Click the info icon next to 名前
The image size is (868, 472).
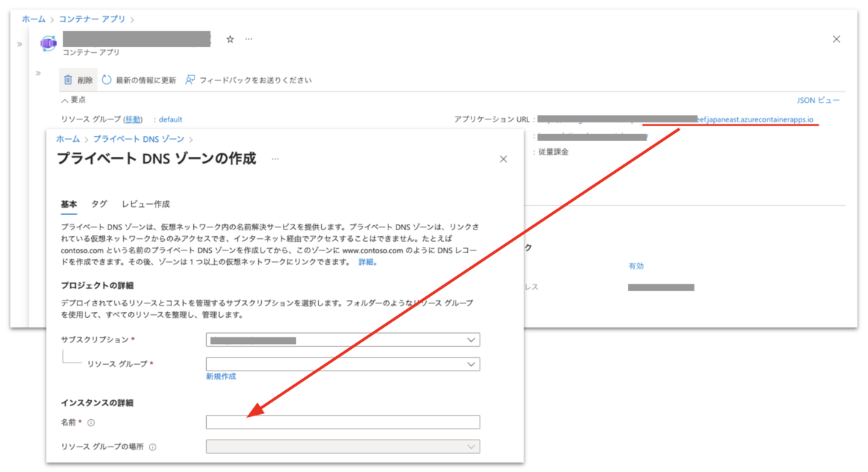point(91,423)
